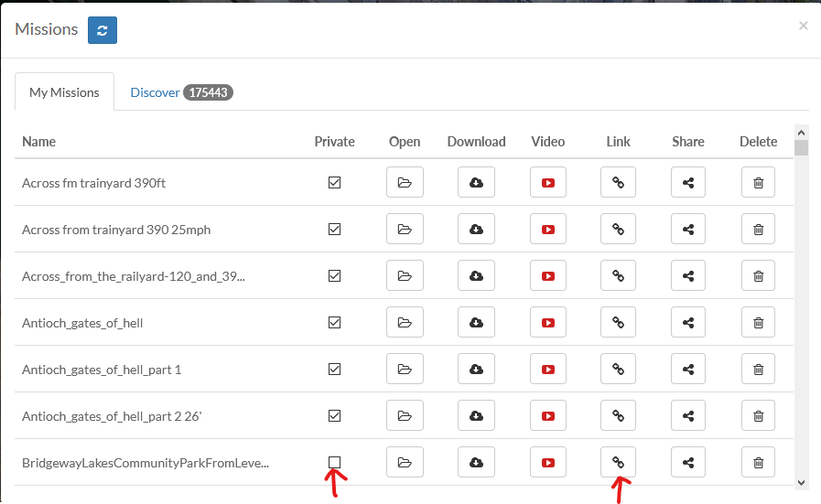Uncheck Private for Antioch_gates_of_hell
This screenshot has width=821, height=504.
pos(334,322)
